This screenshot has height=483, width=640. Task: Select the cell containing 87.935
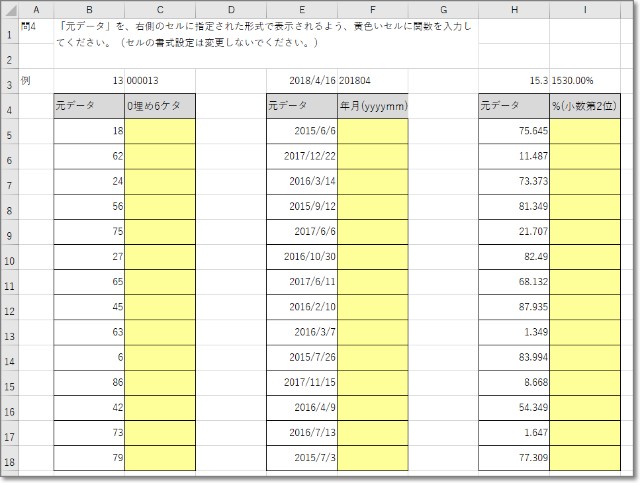tap(514, 308)
